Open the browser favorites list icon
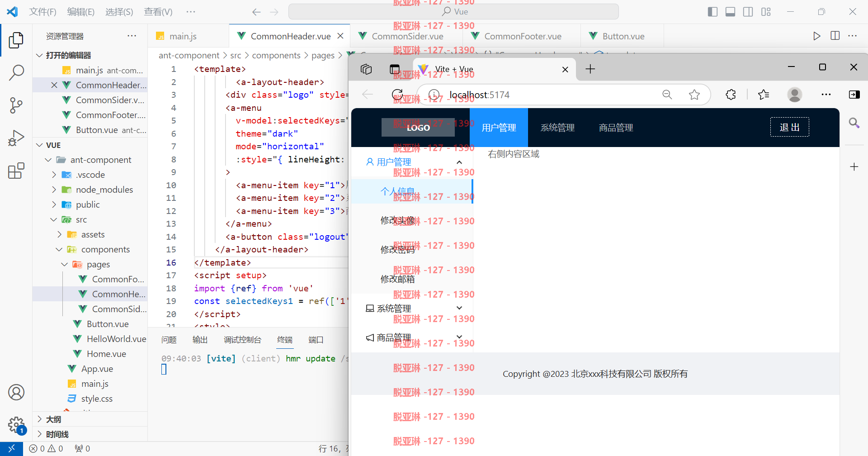This screenshot has width=868, height=456. click(x=764, y=95)
